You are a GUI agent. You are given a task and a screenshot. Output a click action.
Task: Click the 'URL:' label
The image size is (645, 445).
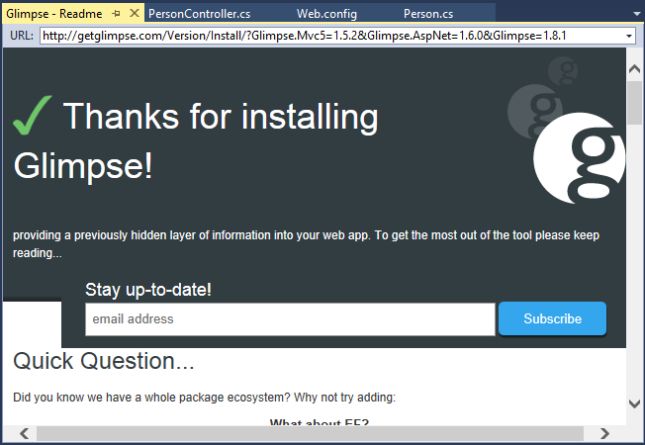click(21, 36)
